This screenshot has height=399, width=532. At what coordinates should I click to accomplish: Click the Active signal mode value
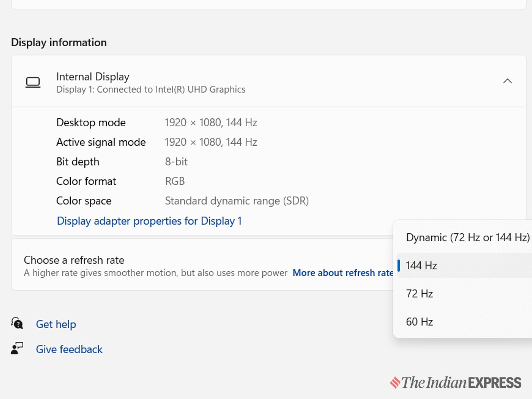click(211, 142)
